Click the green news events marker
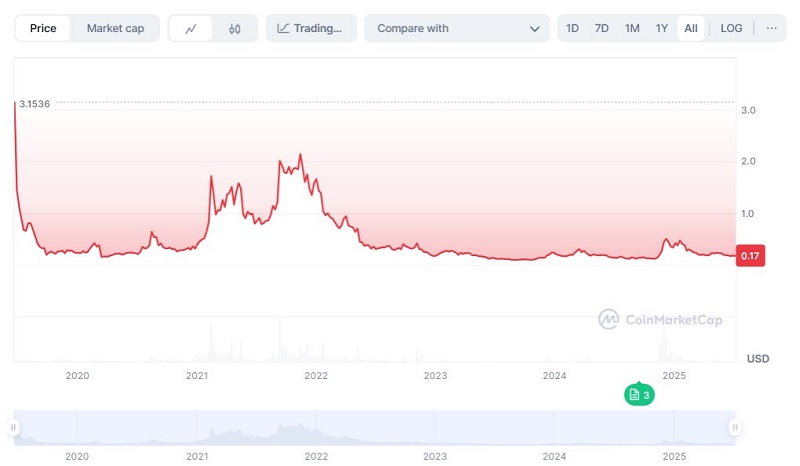This screenshot has width=800, height=466. pos(638,395)
